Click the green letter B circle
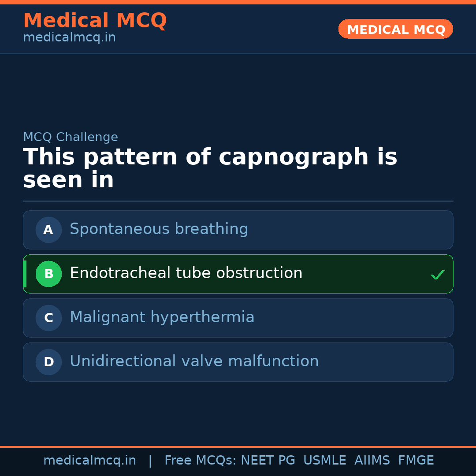This screenshot has height=476, width=476. coord(48,274)
